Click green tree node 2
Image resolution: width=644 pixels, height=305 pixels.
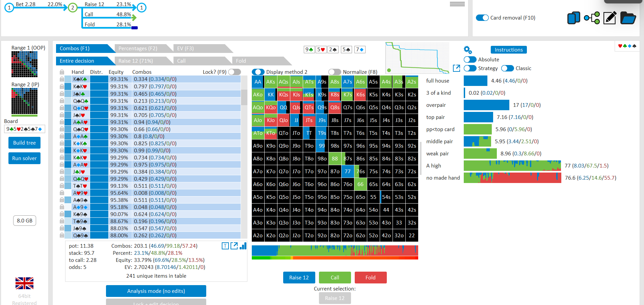tap(73, 7)
